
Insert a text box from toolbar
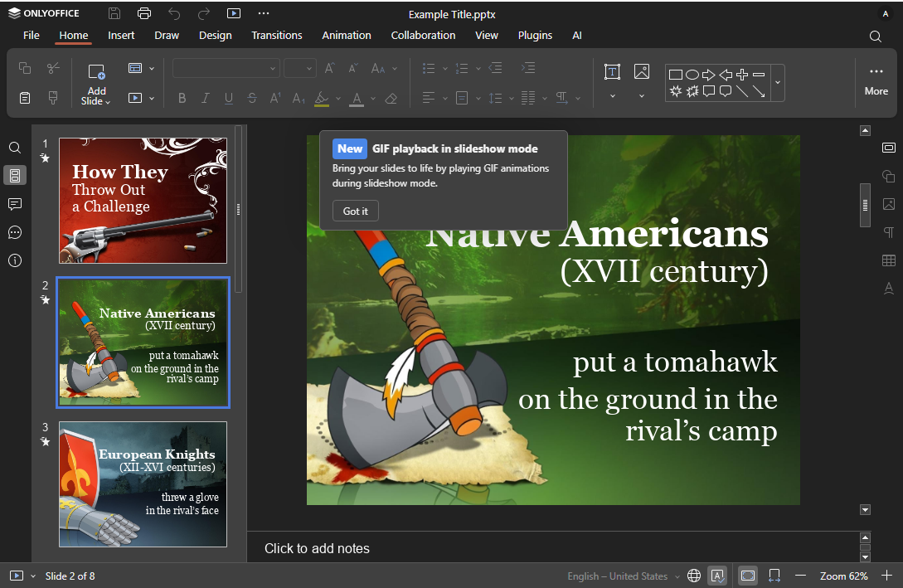612,72
